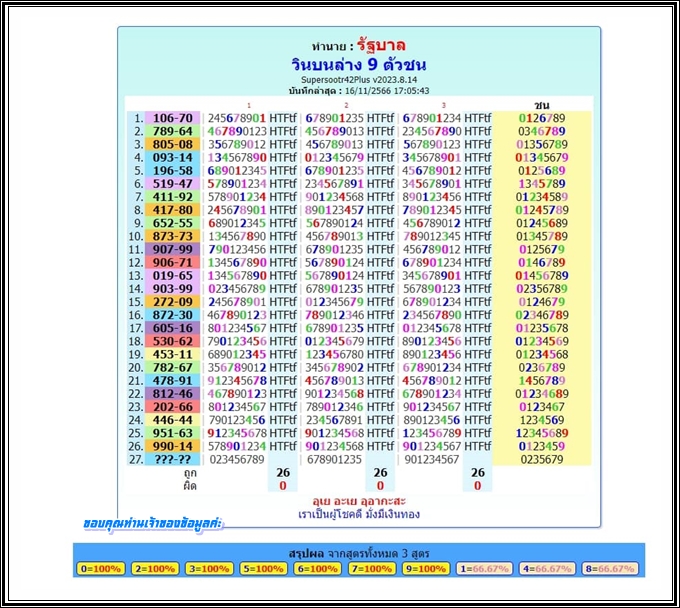The image size is (680, 608).
Task: Select result cell 196-58
Action: pos(173,170)
